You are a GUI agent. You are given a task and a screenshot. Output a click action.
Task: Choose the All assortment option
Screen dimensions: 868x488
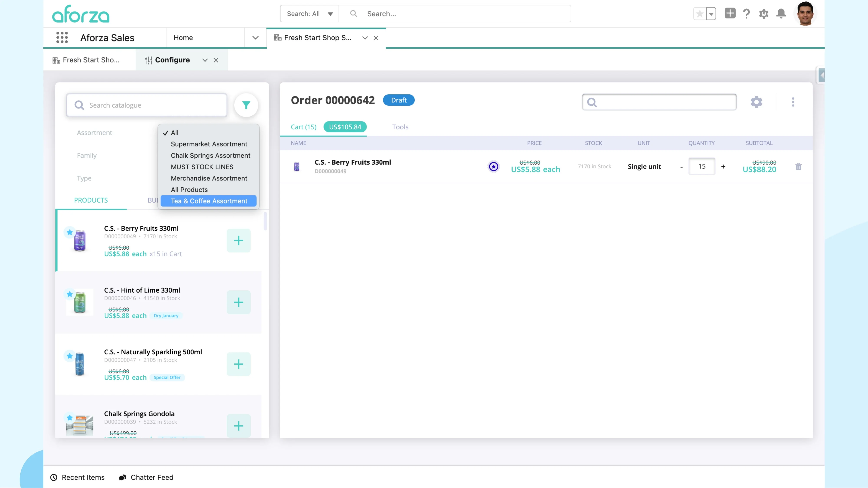tap(208, 133)
